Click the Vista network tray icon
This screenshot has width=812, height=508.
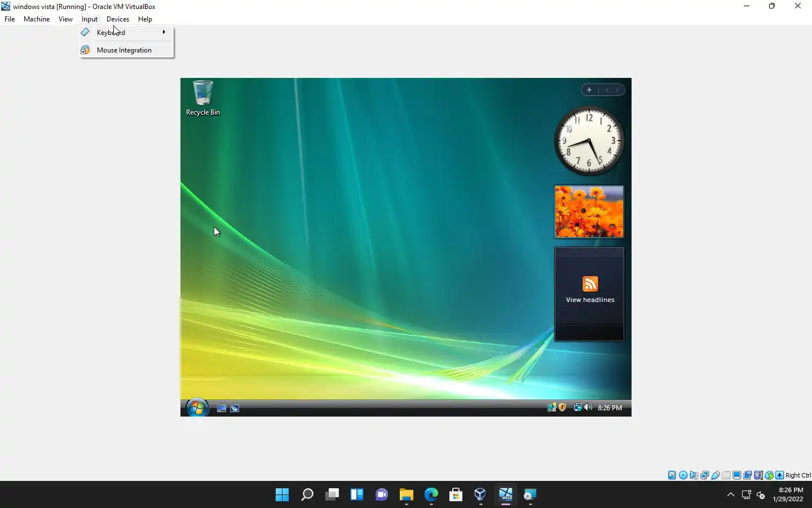(x=577, y=408)
